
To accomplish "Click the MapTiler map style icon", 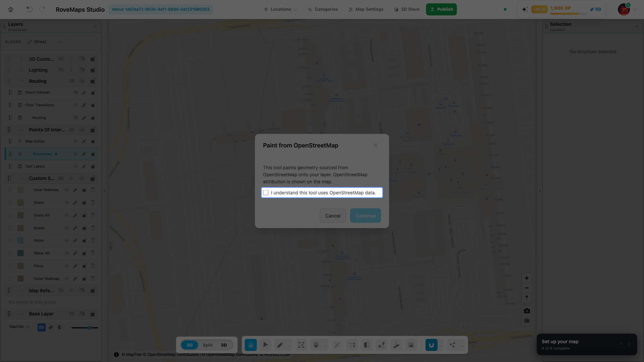I will click(42, 327).
